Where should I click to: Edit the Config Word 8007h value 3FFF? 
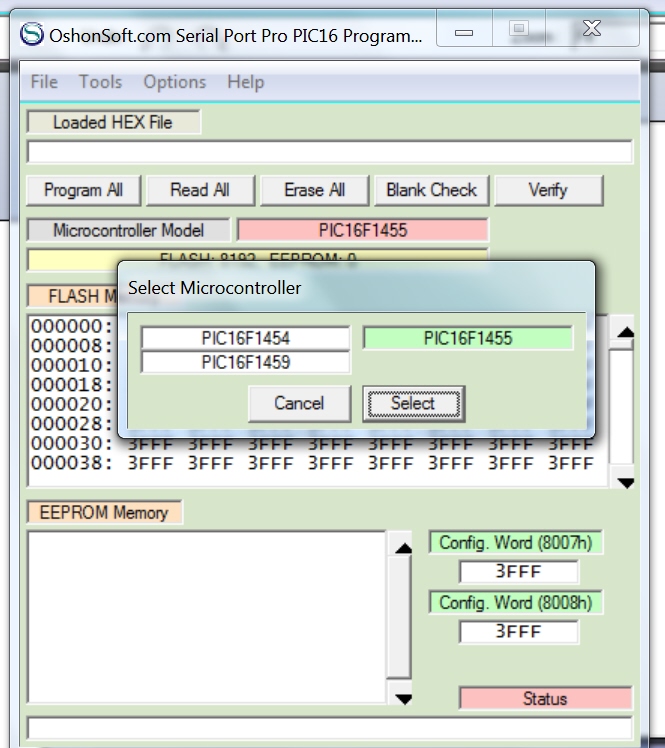pos(519,571)
